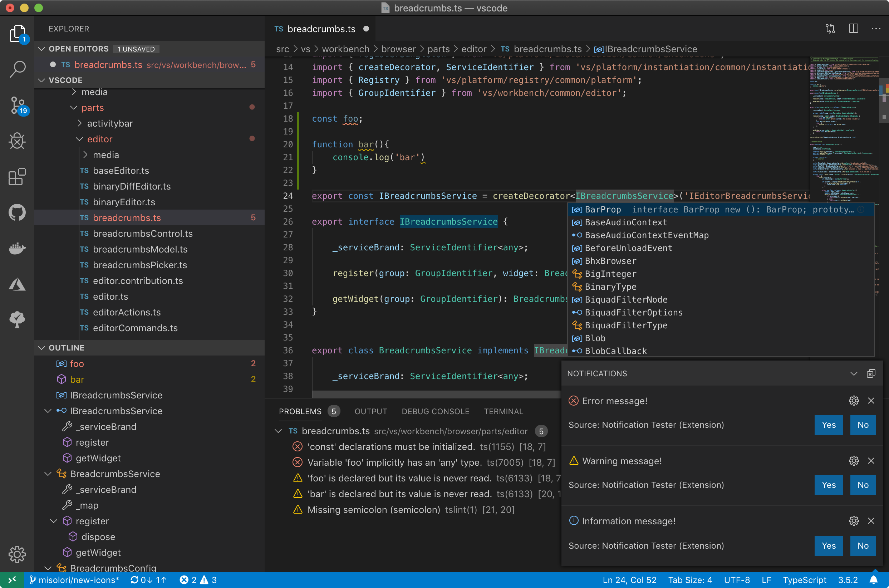Image resolution: width=889 pixels, height=588 pixels.
Task: Hide the notifications panel with chevron
Action: click(853, 373)
